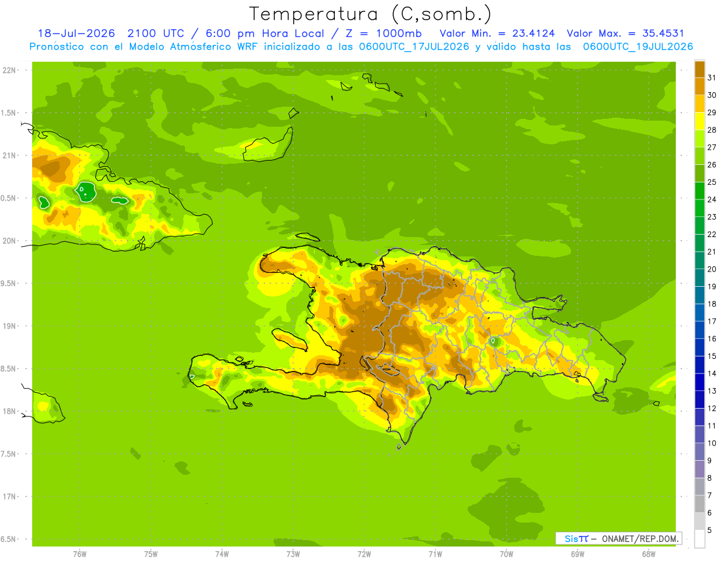
Task: Click the legend label '25'
Action: (712, 182)
